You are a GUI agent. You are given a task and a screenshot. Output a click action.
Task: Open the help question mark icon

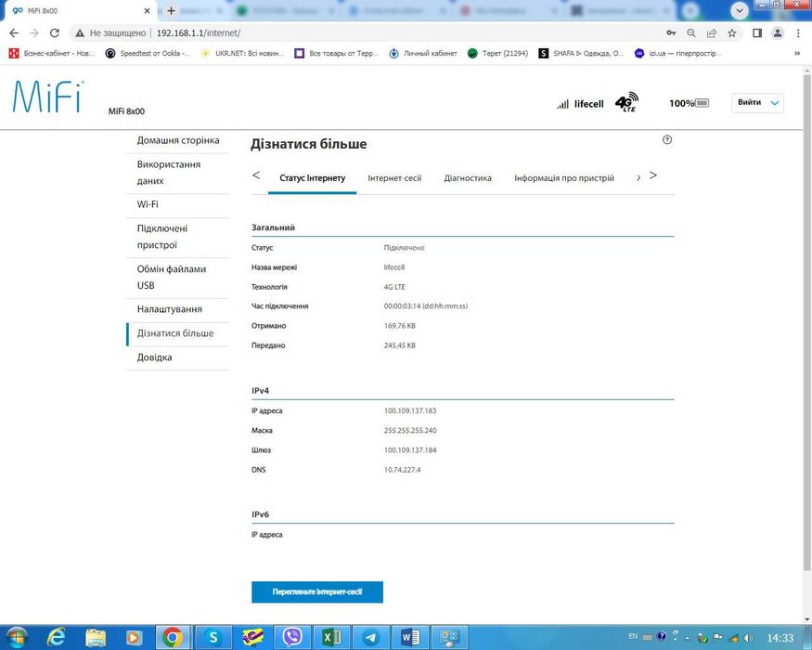pos(667,139)
